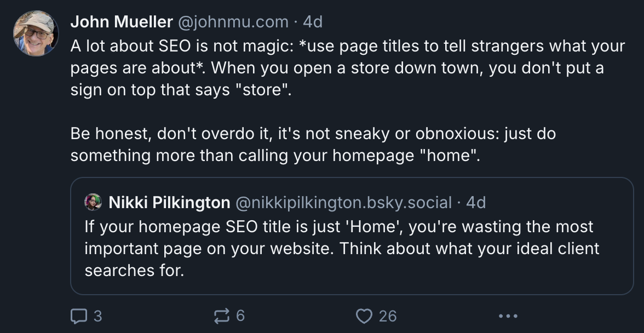Click Nikki Pilkington's small avatar
This screenshot has height=333, width=644.
[94, 203]
